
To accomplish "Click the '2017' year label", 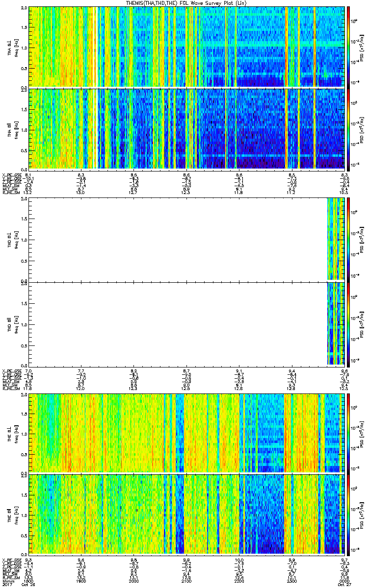I will click(7, 584).
